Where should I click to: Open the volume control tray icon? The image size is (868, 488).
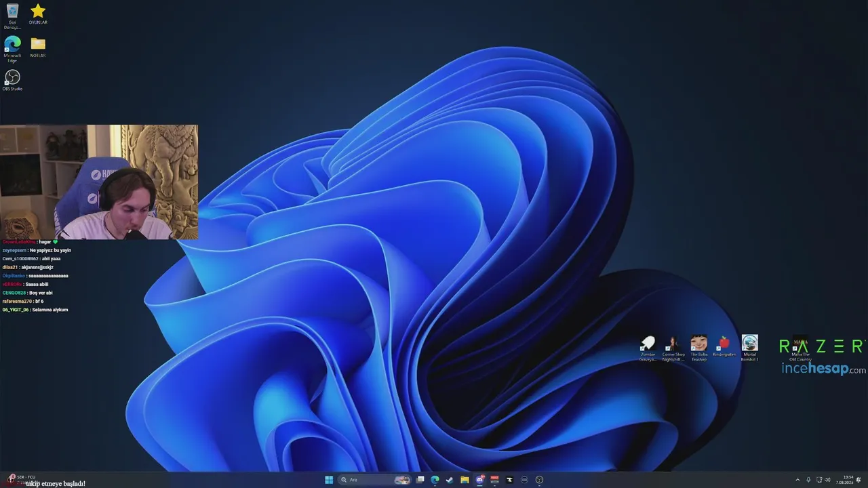[828, 480]
